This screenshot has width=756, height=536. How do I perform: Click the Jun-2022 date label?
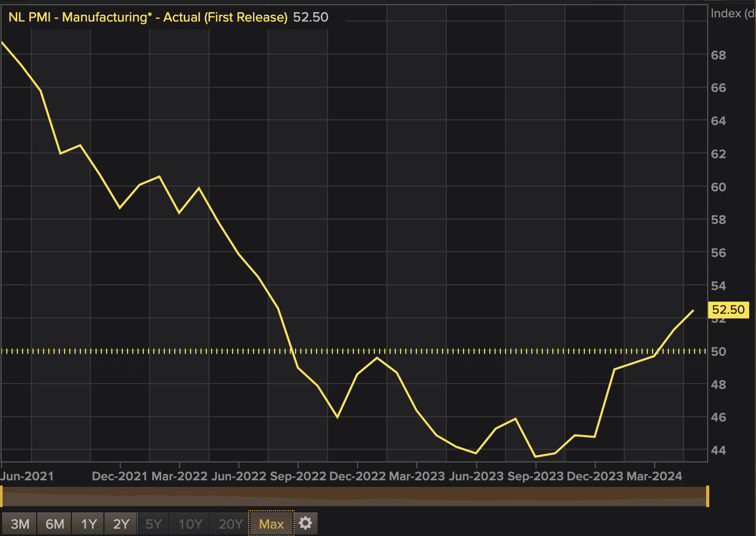[239, 476]
